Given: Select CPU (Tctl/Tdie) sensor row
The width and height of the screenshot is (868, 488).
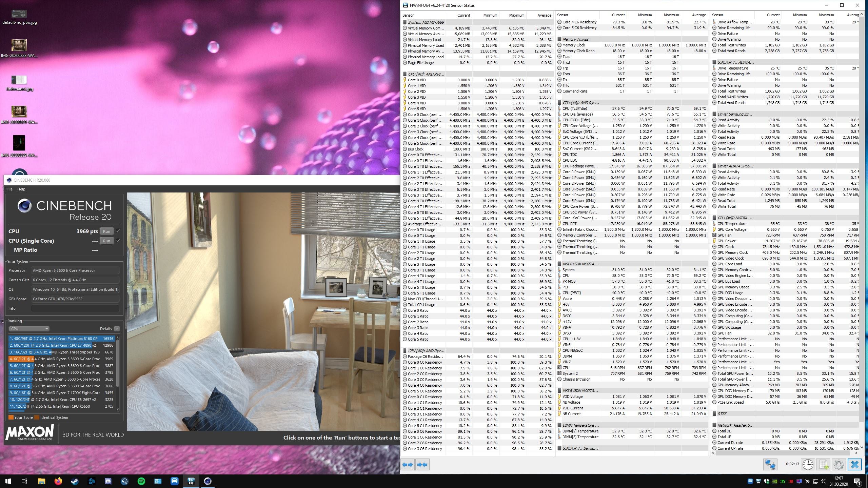Looking at the screenshot, I should 633,108.
